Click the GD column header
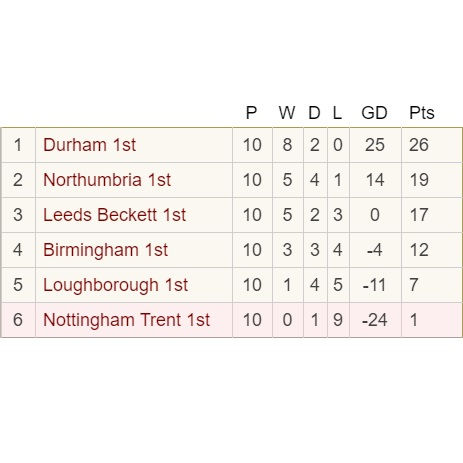Image resolution: width=463 pixels, height=463 pixels. pos(374,113)
